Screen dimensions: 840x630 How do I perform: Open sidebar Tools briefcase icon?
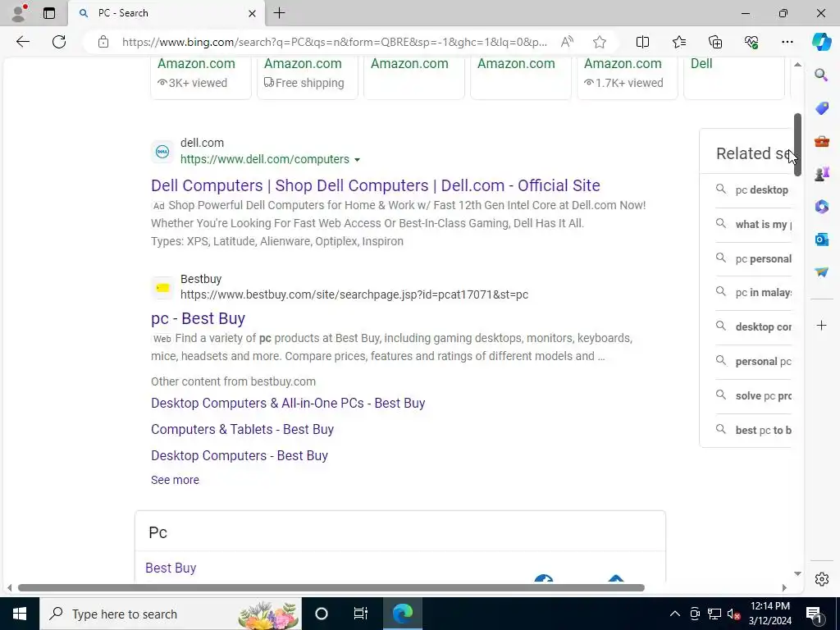821,141
